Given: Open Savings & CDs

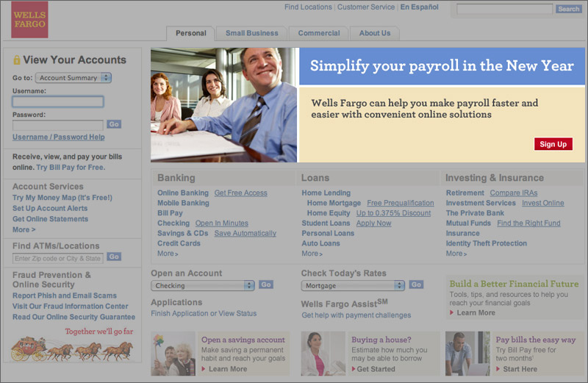Looking at the screenshot, I should [x=182, y=233].
